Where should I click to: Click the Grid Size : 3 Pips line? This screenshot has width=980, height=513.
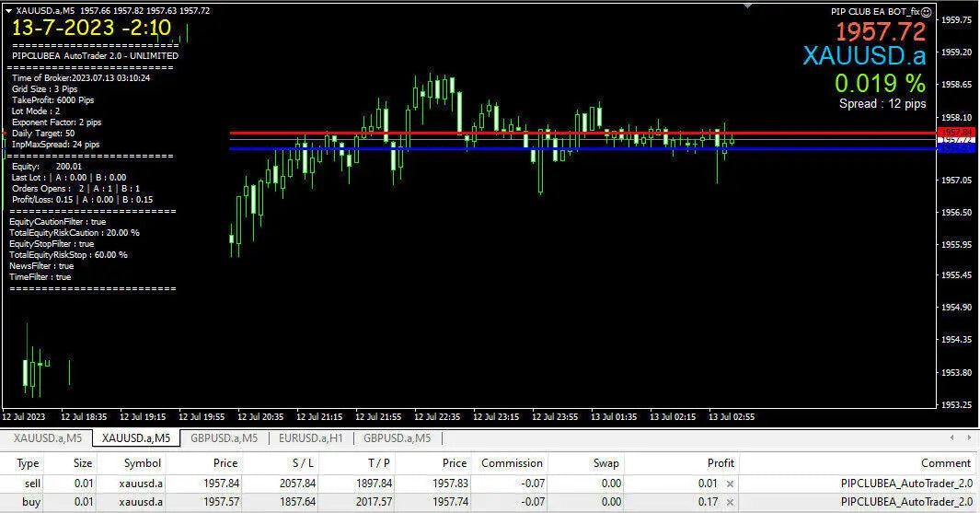tap(44, 88)
